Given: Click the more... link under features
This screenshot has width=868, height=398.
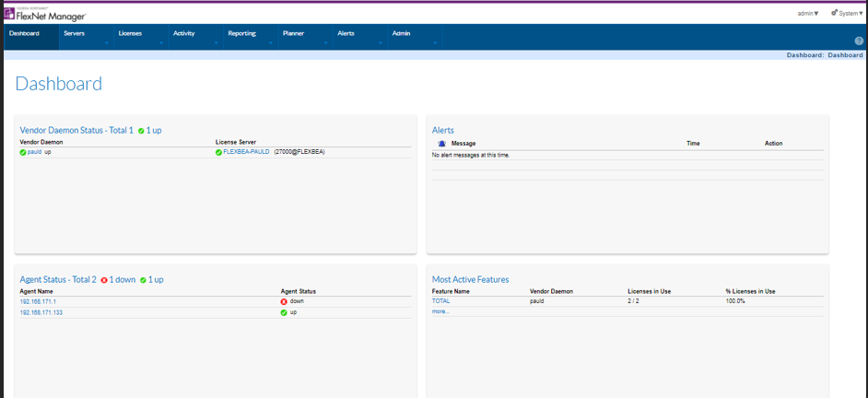Looking at the screenshot, I should pos(440,311).
